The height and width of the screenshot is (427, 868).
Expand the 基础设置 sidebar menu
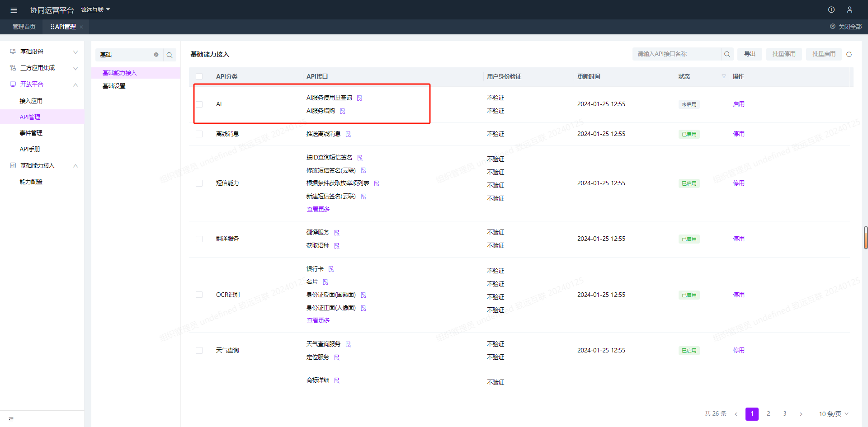coord(43,52)
